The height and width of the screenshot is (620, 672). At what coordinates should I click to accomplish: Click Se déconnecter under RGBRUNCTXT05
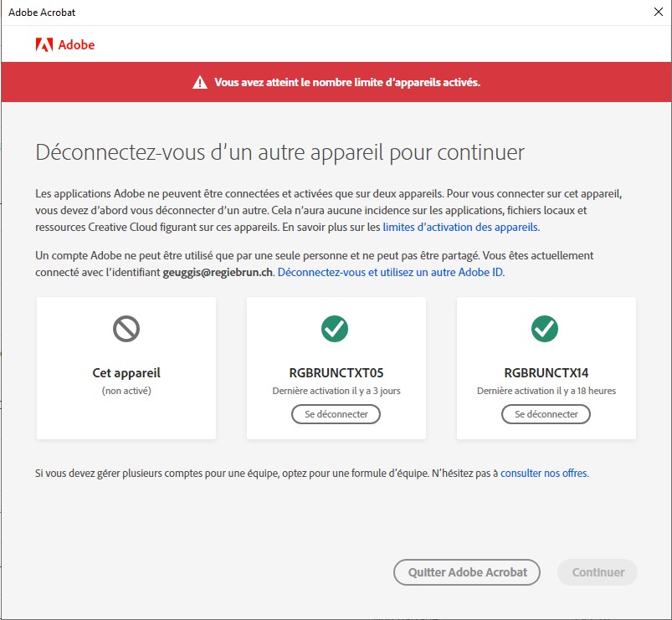coord(335,413)
